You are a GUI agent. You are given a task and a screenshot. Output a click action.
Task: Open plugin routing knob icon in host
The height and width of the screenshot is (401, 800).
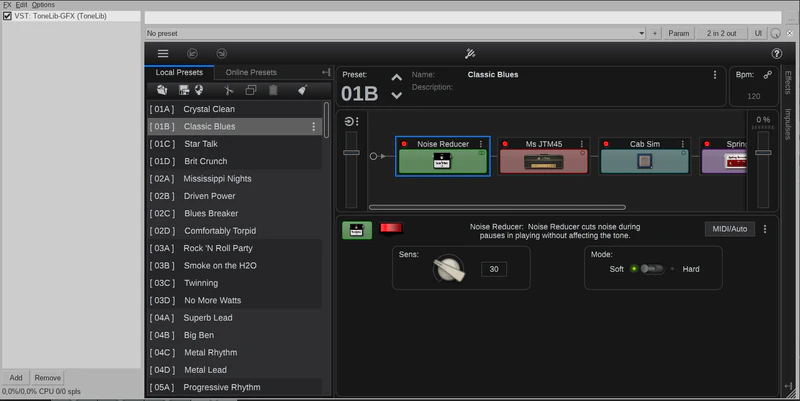pos(776,33)
